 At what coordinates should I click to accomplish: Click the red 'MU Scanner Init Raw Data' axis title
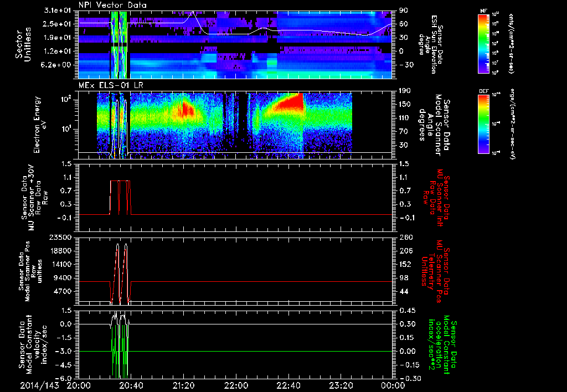click(436, 198)
